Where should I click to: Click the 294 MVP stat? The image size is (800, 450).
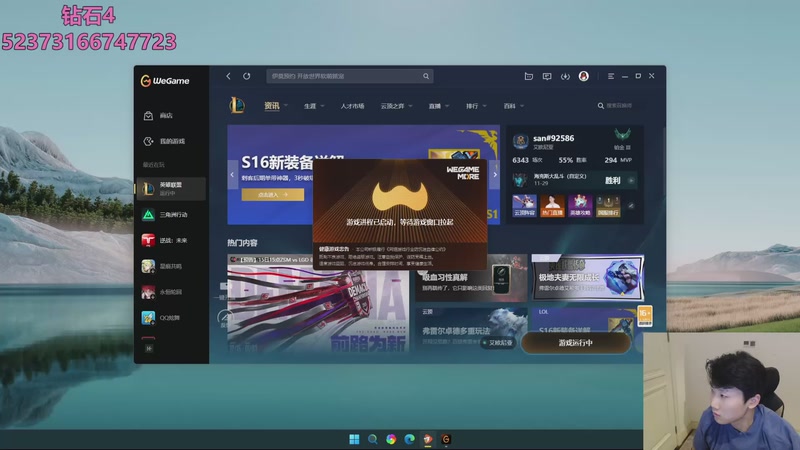618,160
